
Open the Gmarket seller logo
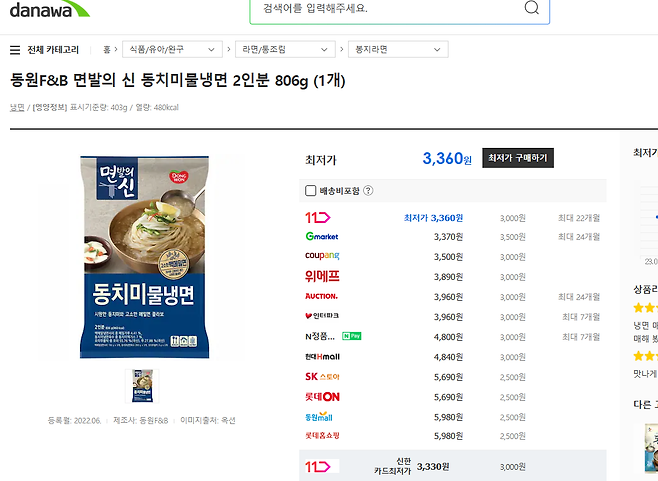point(322,236)
